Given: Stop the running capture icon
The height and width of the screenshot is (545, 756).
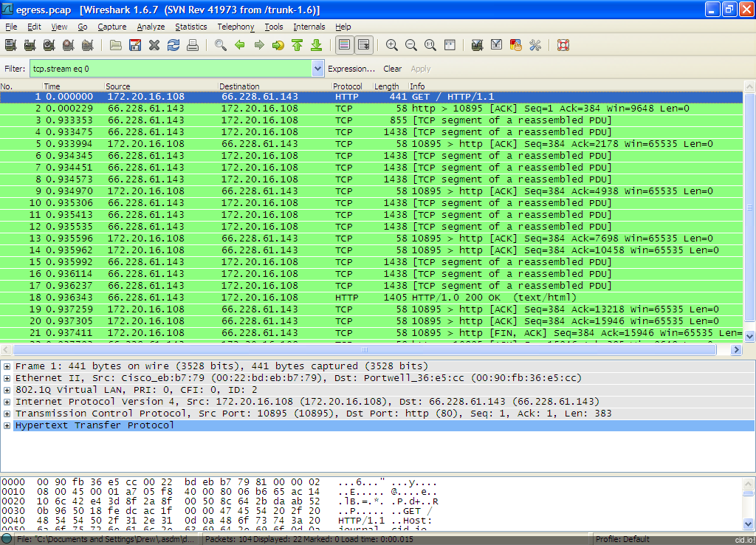Looking at the screenshot, I should pos(69,45).
